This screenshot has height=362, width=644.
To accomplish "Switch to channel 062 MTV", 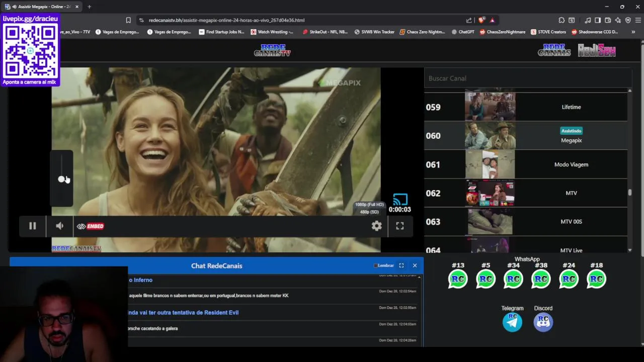I will [x=526, y=193].
